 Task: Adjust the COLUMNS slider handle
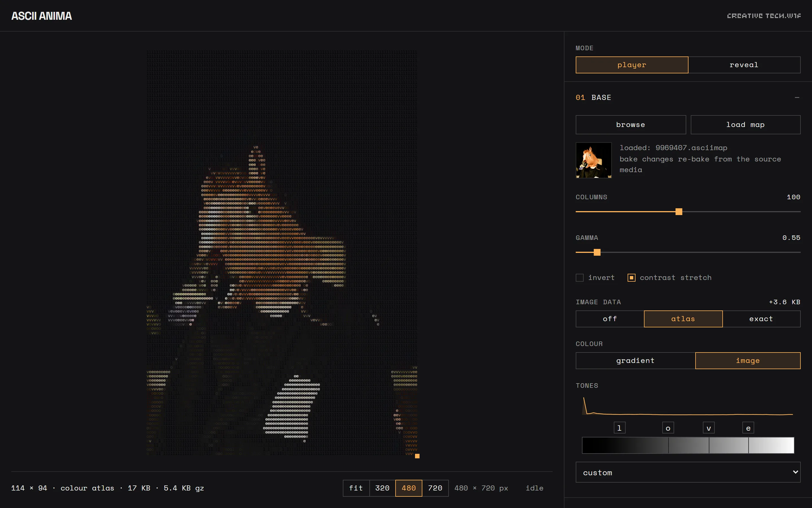pos(679,212)
